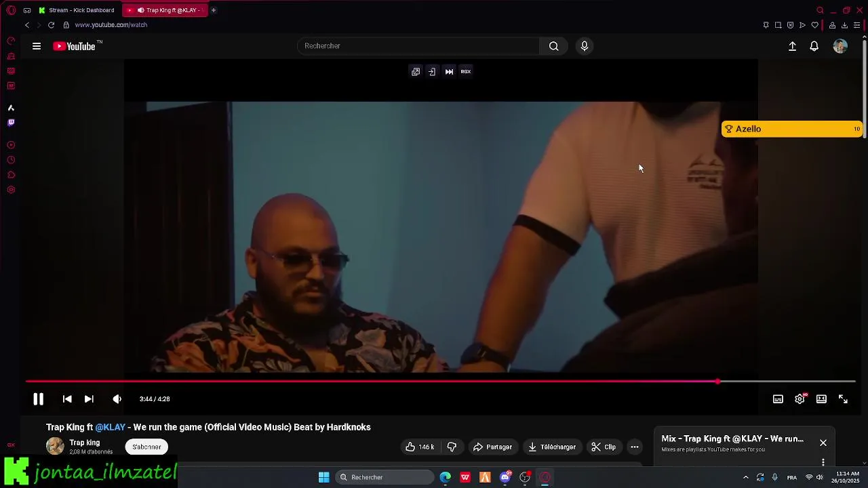Open the YouTube upload button
868x488 pixels.
pyautogui.click(x=792, y=46)
